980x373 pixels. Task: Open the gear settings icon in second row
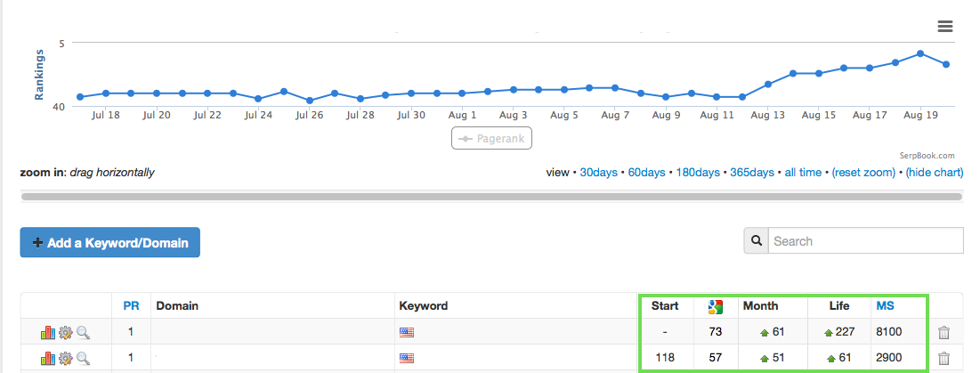66,358
